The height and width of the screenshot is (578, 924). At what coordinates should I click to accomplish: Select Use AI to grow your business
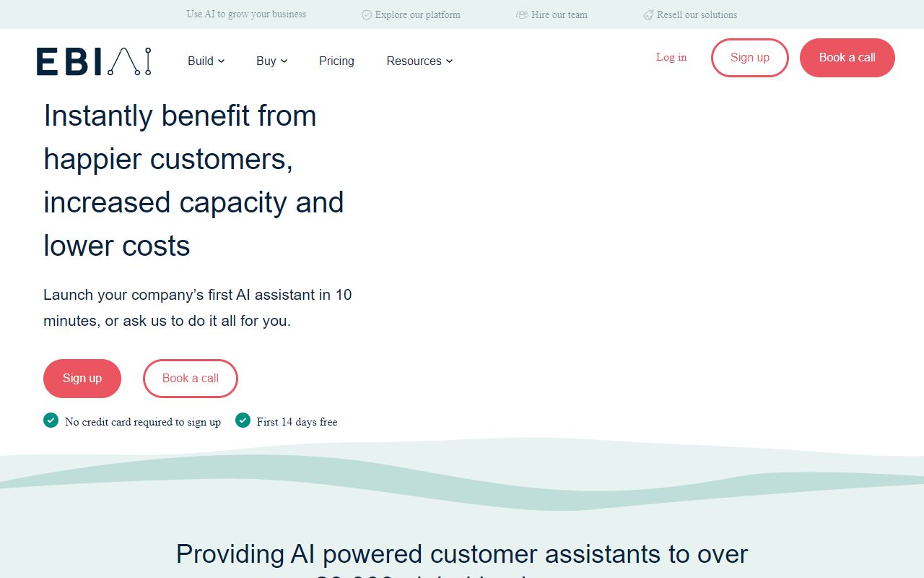246,14
